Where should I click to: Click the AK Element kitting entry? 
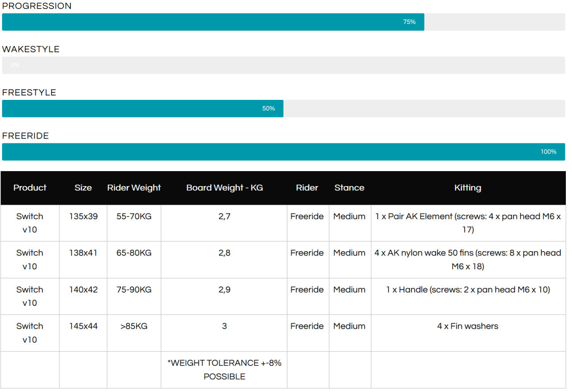(x=468, y=223)
